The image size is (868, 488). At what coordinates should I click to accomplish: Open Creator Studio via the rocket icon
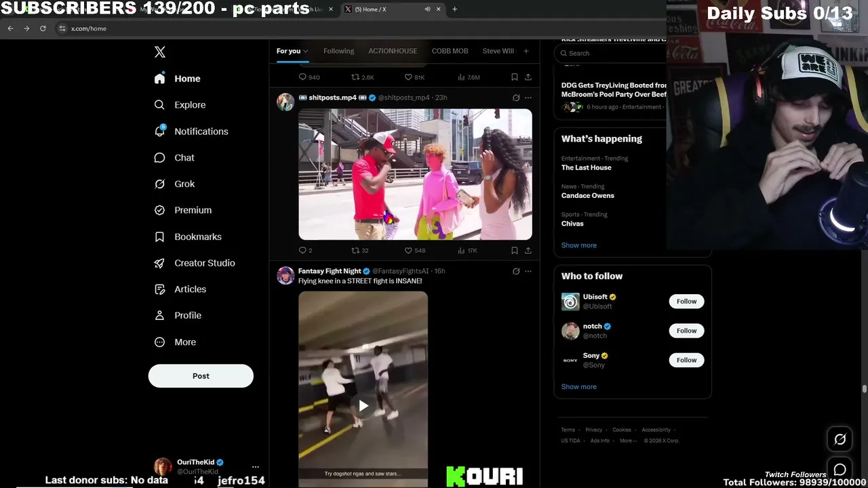click(x=159, y=263)
